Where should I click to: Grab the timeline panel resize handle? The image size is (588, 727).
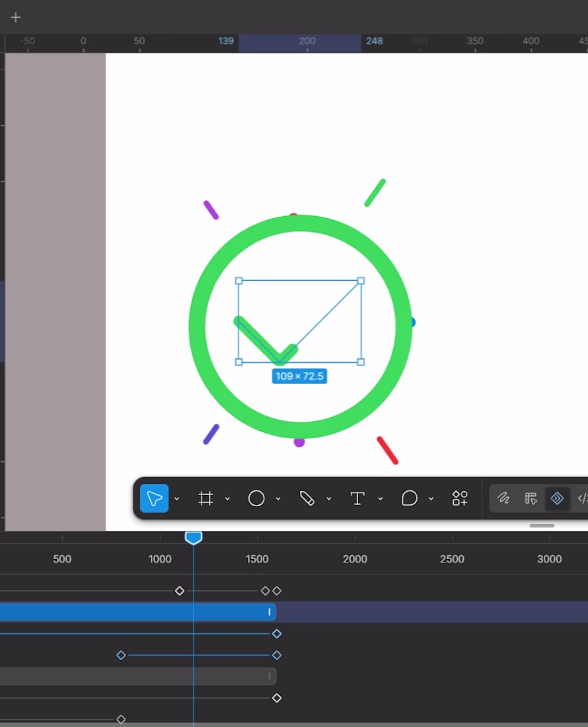(x=542, y=526)
